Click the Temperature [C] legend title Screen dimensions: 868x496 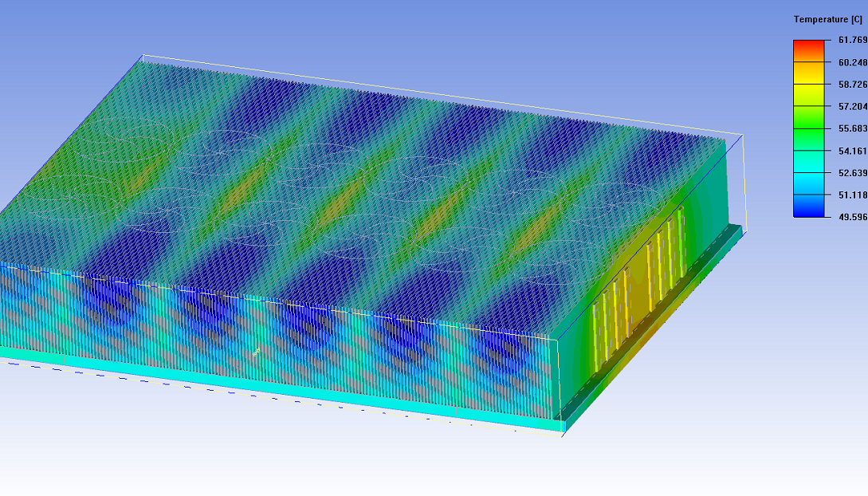pos(827,19)
